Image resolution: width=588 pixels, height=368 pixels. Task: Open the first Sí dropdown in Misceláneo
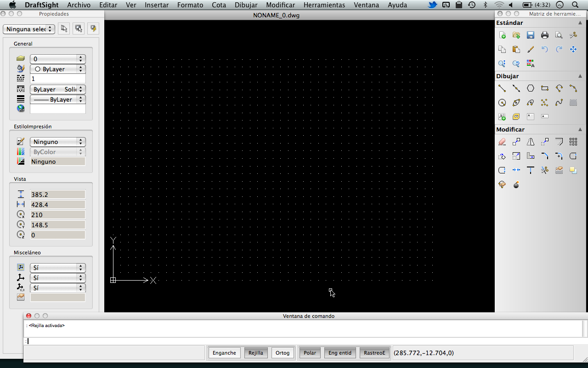(58, 268)
